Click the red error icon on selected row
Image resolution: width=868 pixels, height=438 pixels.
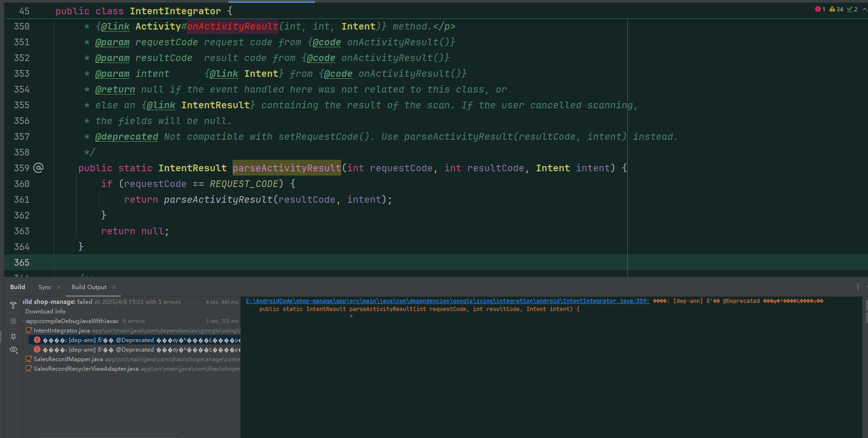(37, 340)
